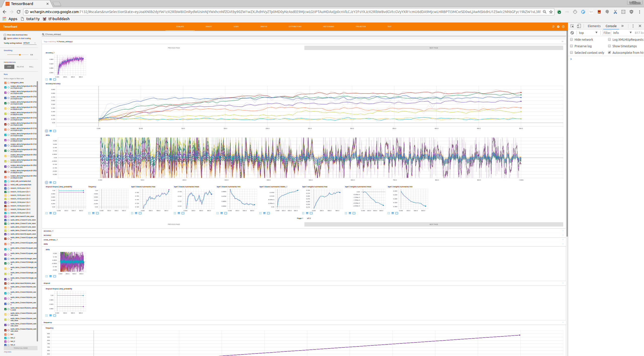The image size is (644, 356).
Task: Switch to the Histograms tab
Action: [328, 27]
